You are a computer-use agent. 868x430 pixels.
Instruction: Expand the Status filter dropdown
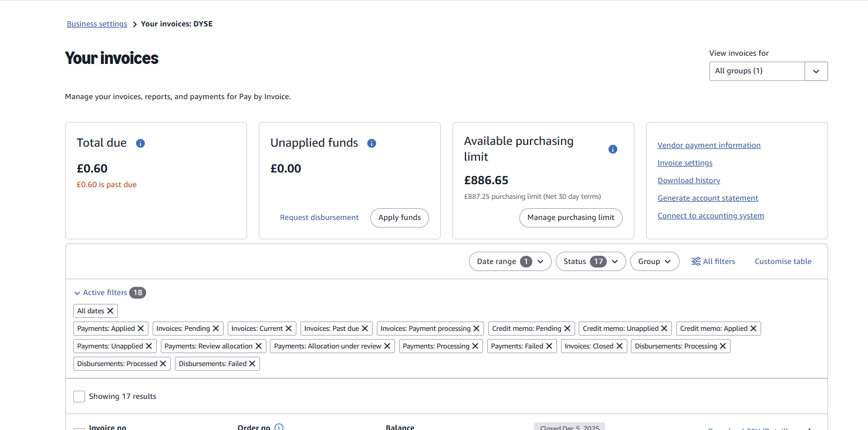point(590,262)
